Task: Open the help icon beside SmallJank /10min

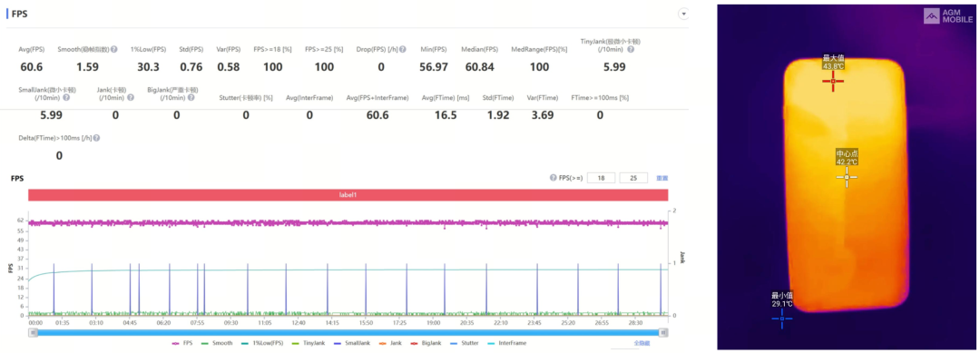Action: click(66, 97)
